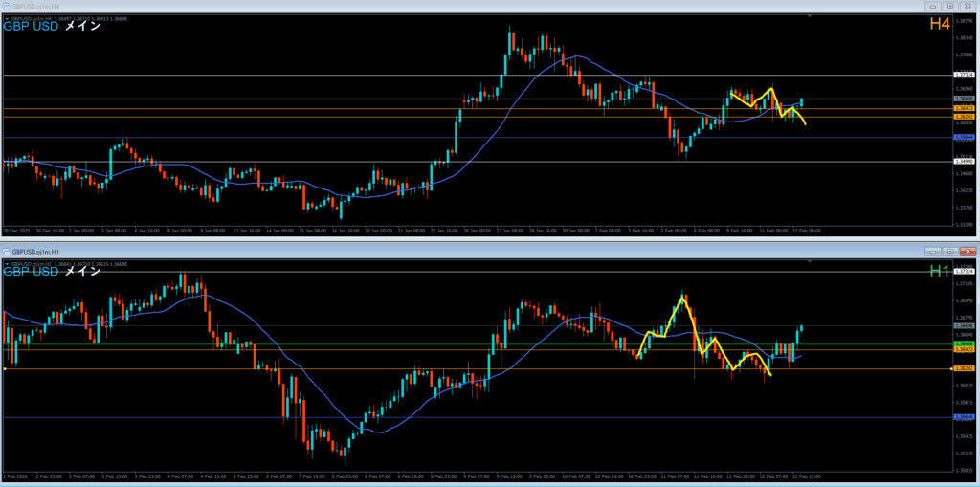Click orange 1.36423 price tag in H1 chart
The image size is (980, 487).
pyautogui.click(x=963, y=349)
